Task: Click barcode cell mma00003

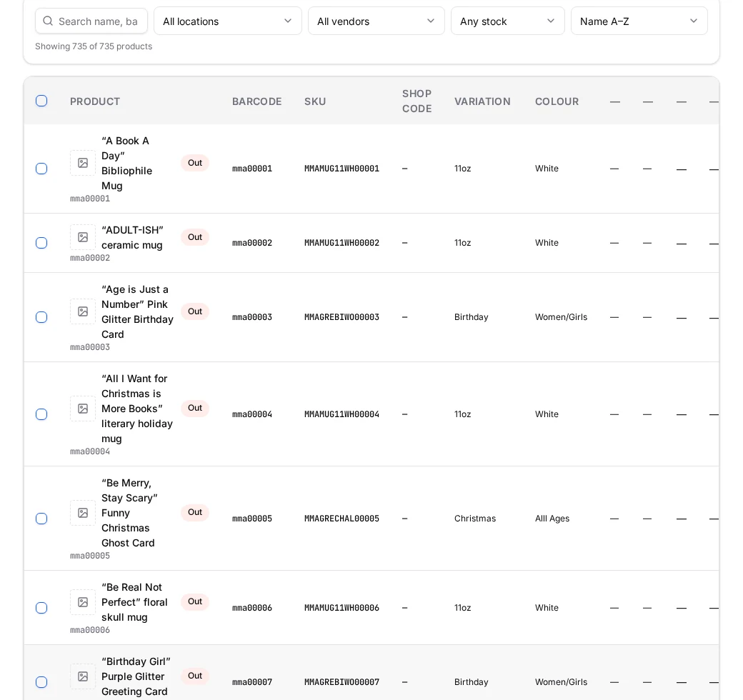Action: point(252,317)
